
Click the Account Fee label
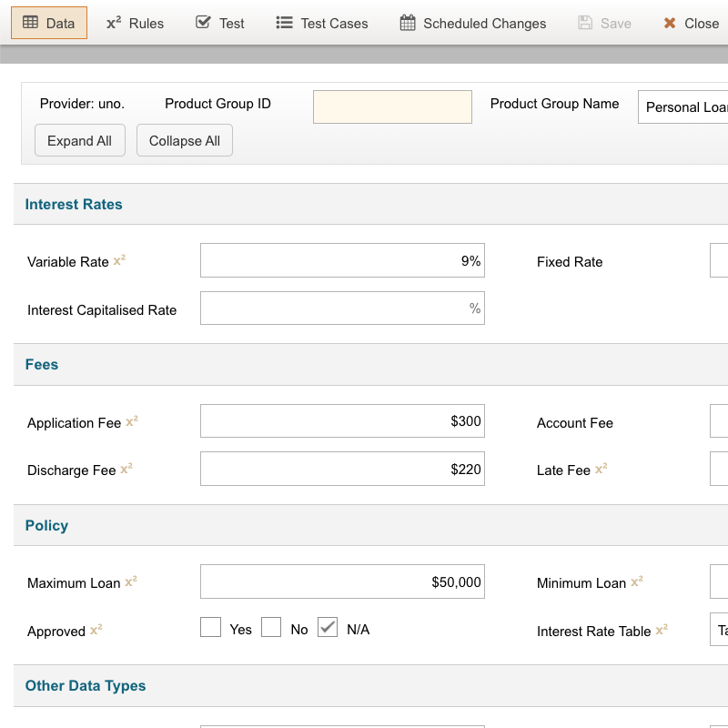point(575,423)
